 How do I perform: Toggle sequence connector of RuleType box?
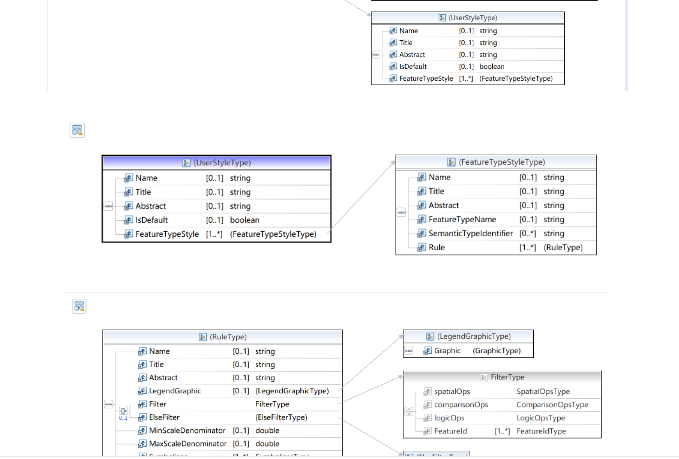pos(109,404)
